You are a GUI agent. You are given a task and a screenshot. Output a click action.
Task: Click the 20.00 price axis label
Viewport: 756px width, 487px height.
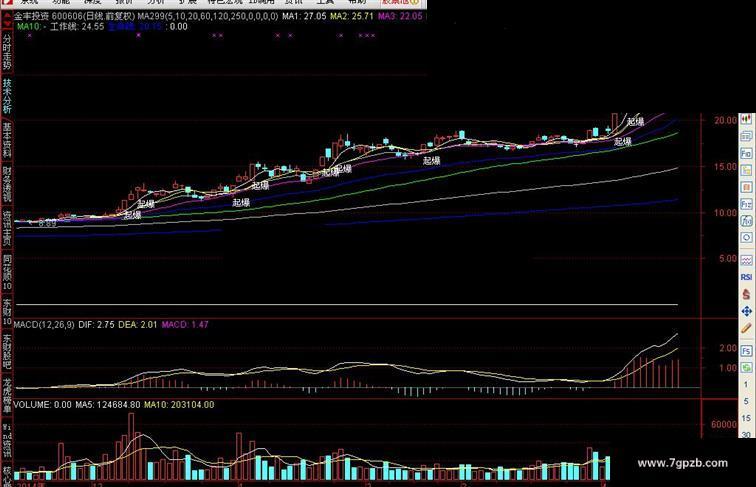(725, 120)
